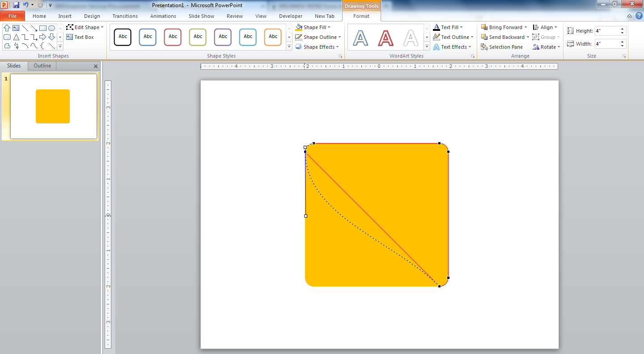
Task: Switch to Outline pane tab
Action: pyautogui.click(x=42, y=66)
